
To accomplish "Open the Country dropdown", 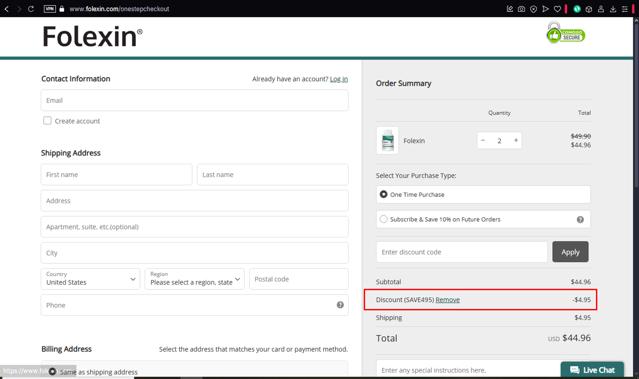I will [90, 279].
